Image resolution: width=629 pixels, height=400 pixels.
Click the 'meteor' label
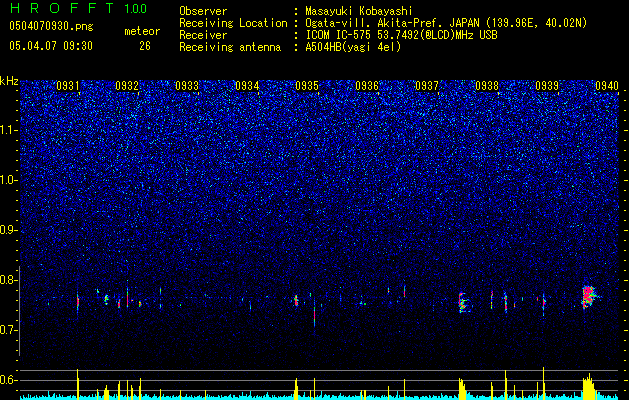[x=142, y=31]
